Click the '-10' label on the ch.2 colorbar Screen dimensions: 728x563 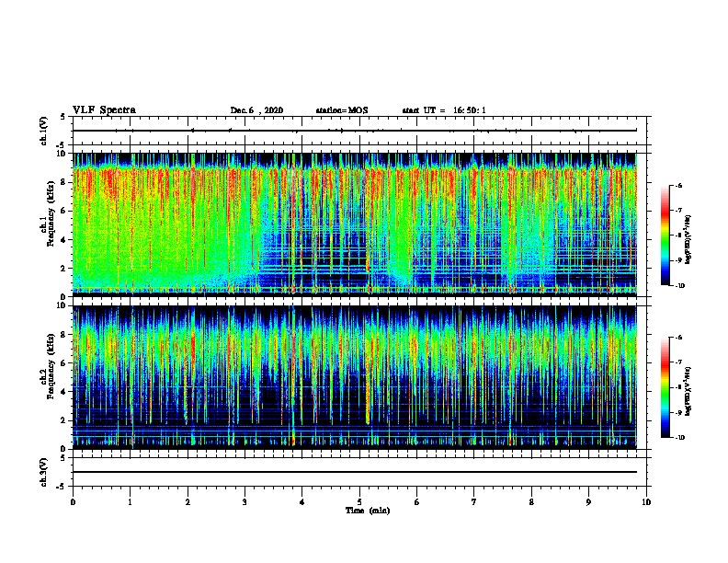pos(679,438)
